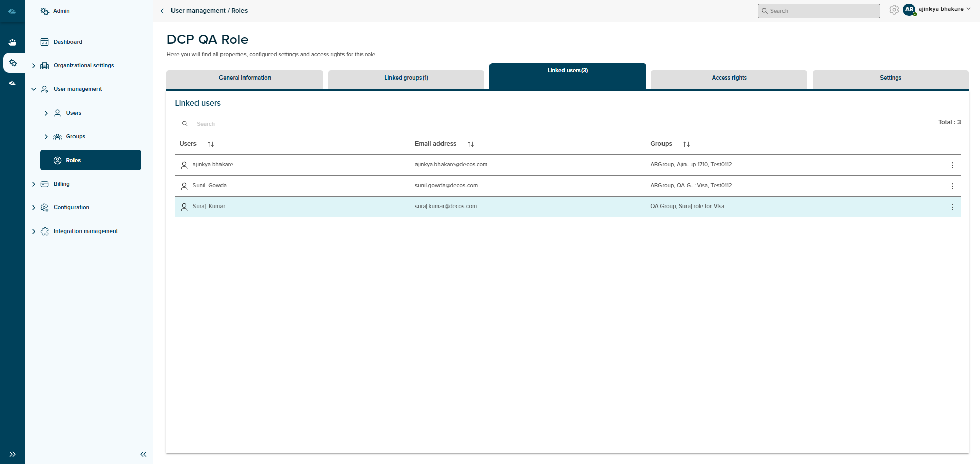Open the kebab menu on Suraj Kumar's row

(x=952, y=207)
